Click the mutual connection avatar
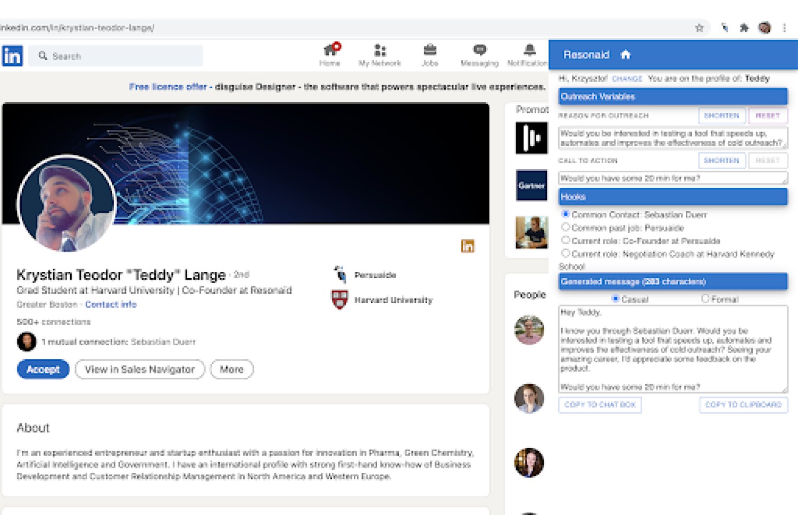 pos(27,342)
